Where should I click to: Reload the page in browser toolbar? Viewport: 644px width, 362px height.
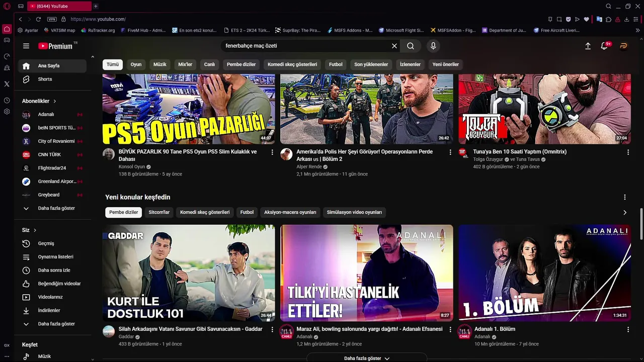[38, 19]
